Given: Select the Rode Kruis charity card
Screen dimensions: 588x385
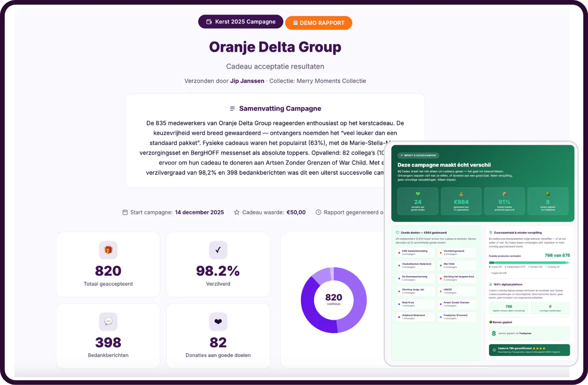Looking at the screenshot, I should (x=415, y=304).
